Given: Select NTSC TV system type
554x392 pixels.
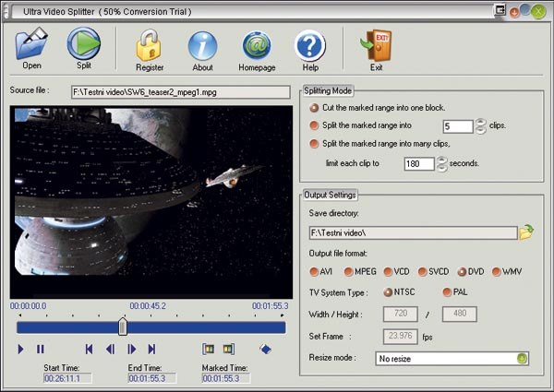Looking at the screenshot, I should (x=388, y=292).
